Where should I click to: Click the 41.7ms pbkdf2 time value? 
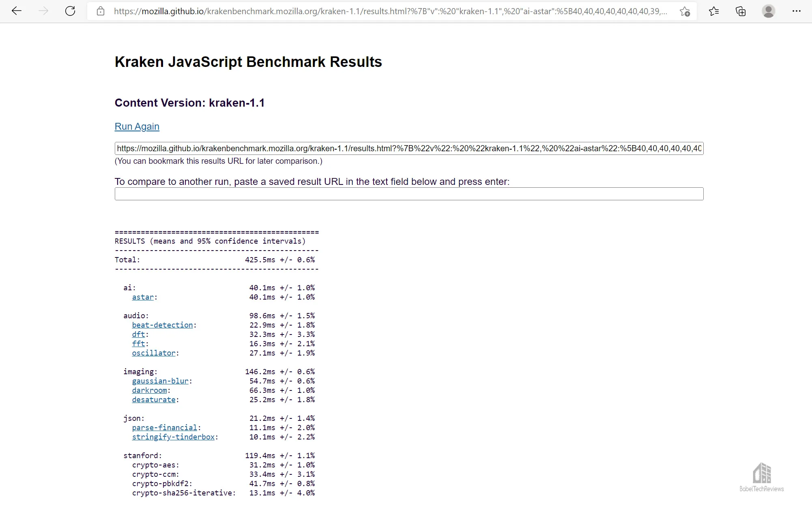[x=262, y=484]
